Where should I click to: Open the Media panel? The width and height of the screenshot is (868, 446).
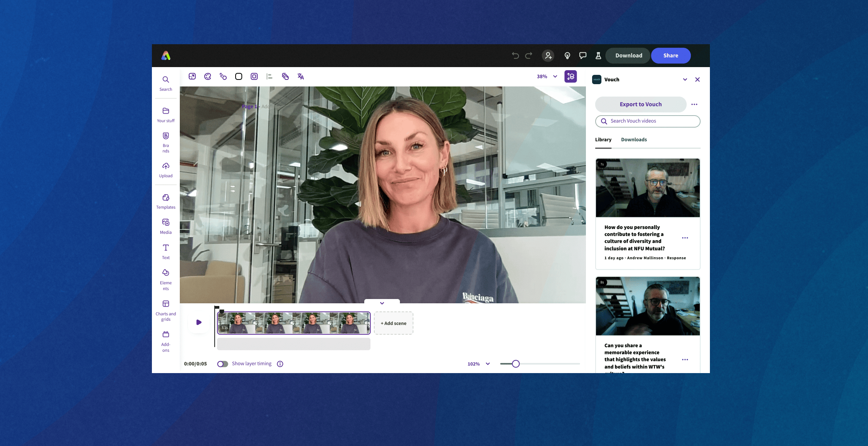166,226
